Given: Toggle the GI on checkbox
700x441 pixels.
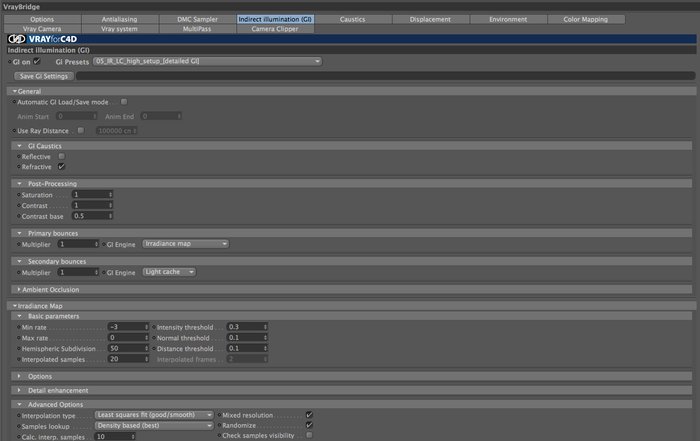Looking at the screenshot, I should (x=37, y=61).
